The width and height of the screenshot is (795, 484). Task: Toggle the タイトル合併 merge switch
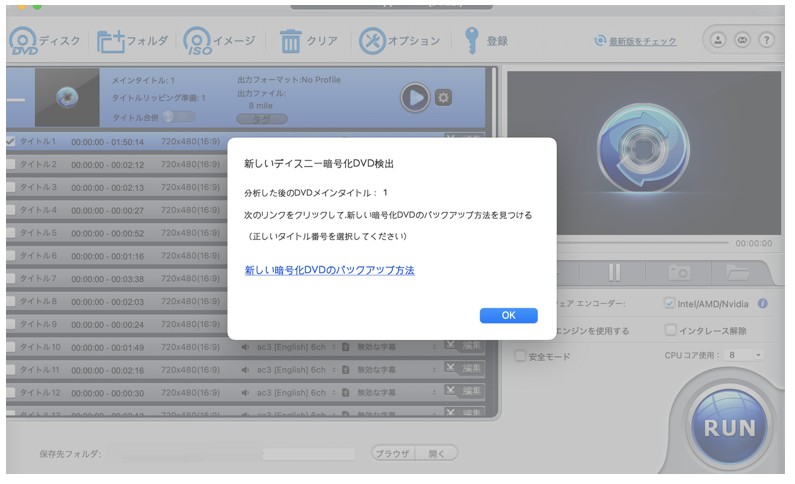point(178,117)
